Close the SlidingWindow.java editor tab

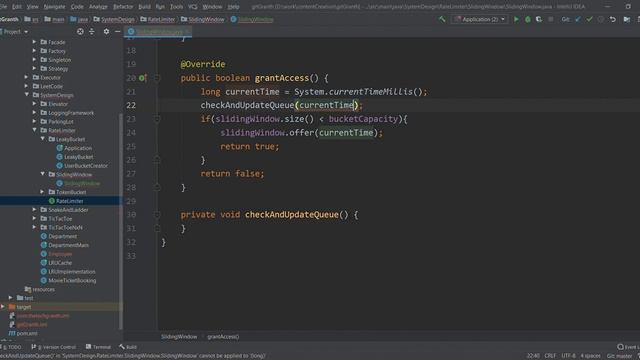(187, 31)
